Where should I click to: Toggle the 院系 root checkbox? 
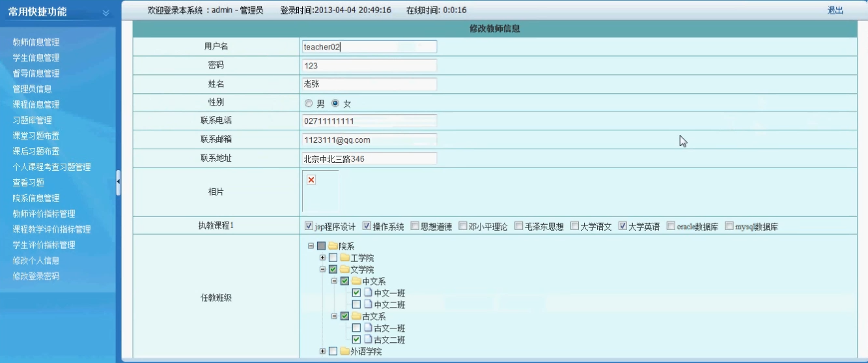pyautogui.click(x=321, y=246)
